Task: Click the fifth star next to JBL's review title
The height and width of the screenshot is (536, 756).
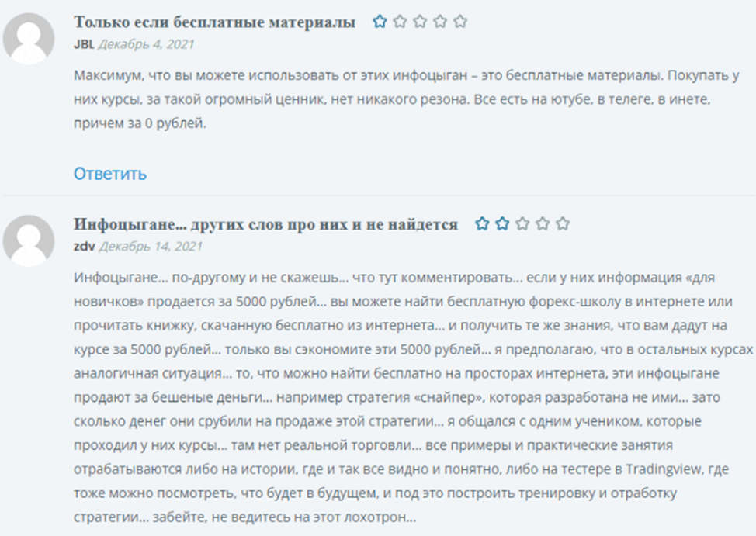Action: (x=460, y=21)
